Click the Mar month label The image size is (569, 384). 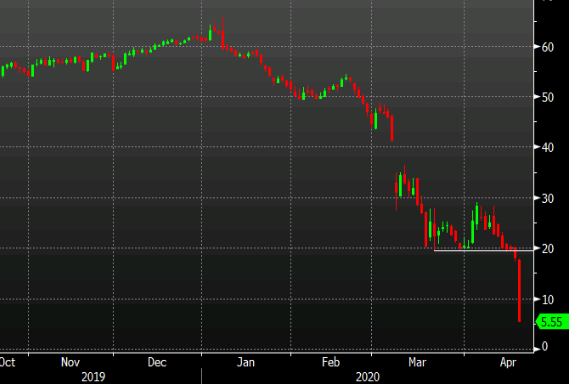(x=417, y=362)
